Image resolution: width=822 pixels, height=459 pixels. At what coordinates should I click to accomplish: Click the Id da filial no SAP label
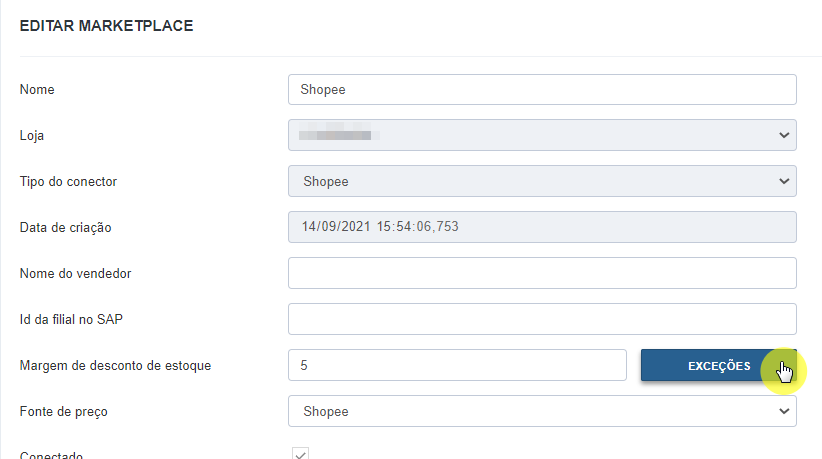click(71, 320)
